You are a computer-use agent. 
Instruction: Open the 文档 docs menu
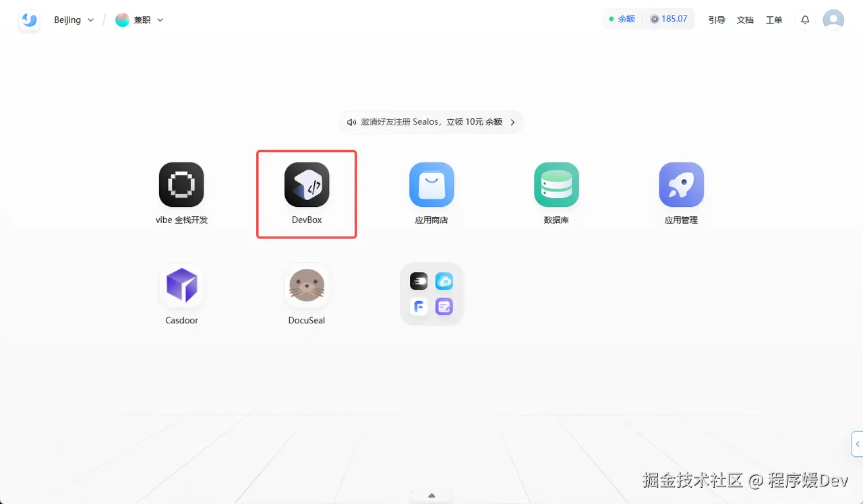click(x=745, y=20)
